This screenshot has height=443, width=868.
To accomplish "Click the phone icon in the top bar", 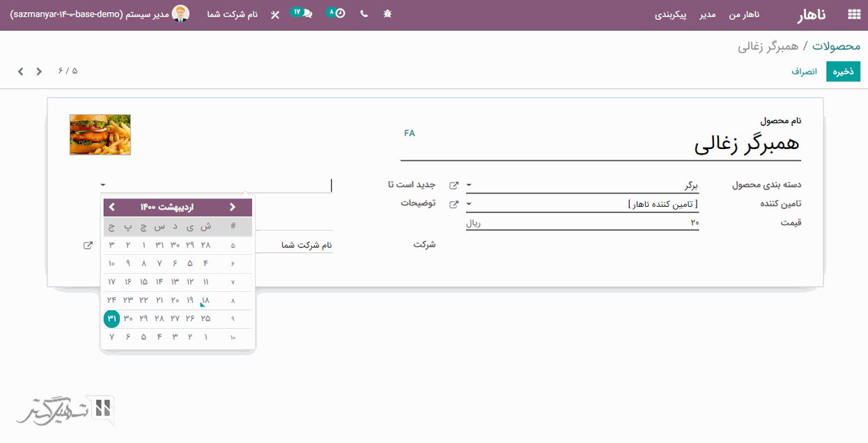I will tap(364, 14).
